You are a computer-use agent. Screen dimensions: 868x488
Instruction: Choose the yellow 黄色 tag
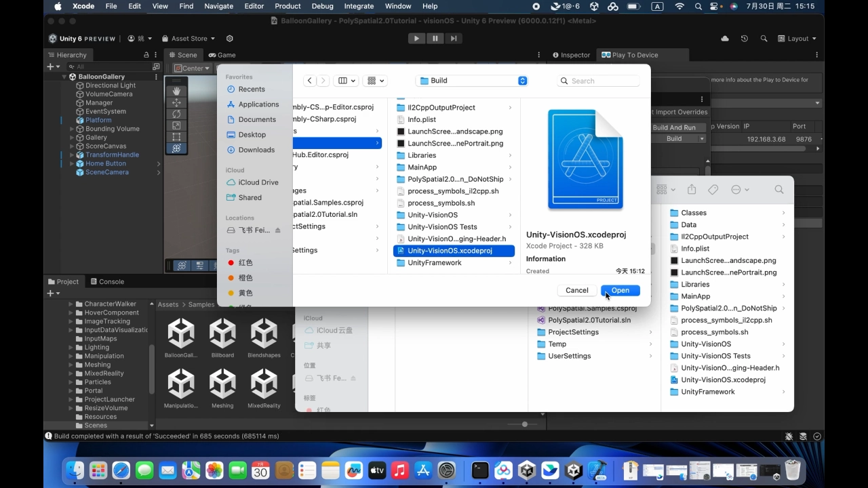[x=240, y=293]
